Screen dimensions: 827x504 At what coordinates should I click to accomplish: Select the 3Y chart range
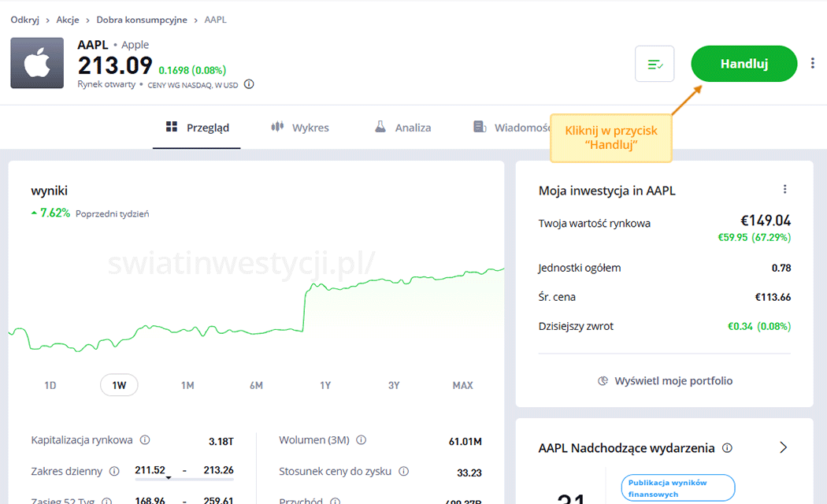coord(394,385)
